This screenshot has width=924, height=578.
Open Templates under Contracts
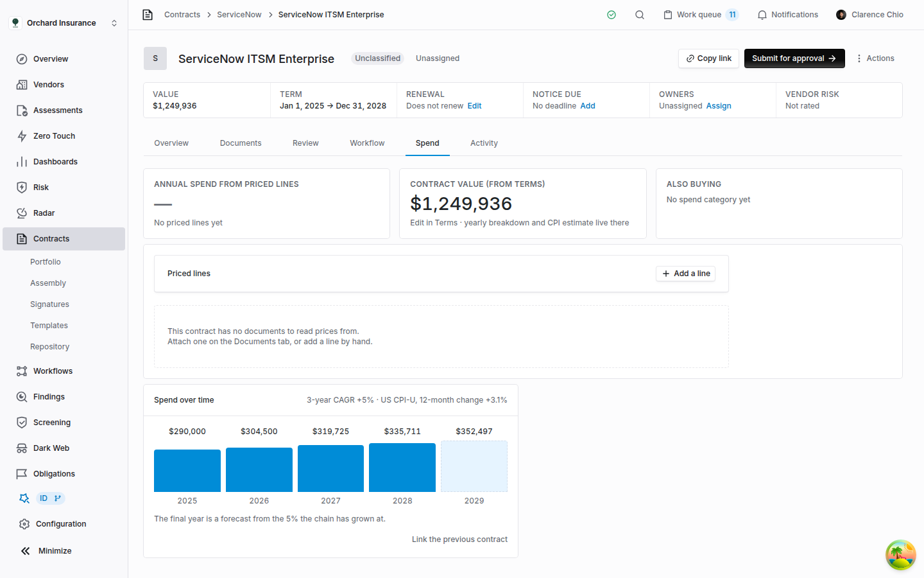tap(49, 326)
